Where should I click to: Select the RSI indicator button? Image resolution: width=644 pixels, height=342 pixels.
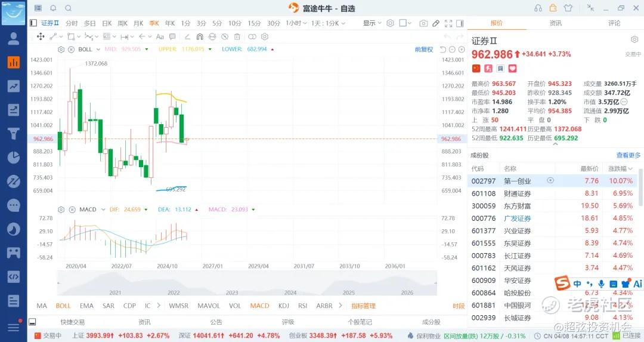pyautogui.click(x=303, y=306)
